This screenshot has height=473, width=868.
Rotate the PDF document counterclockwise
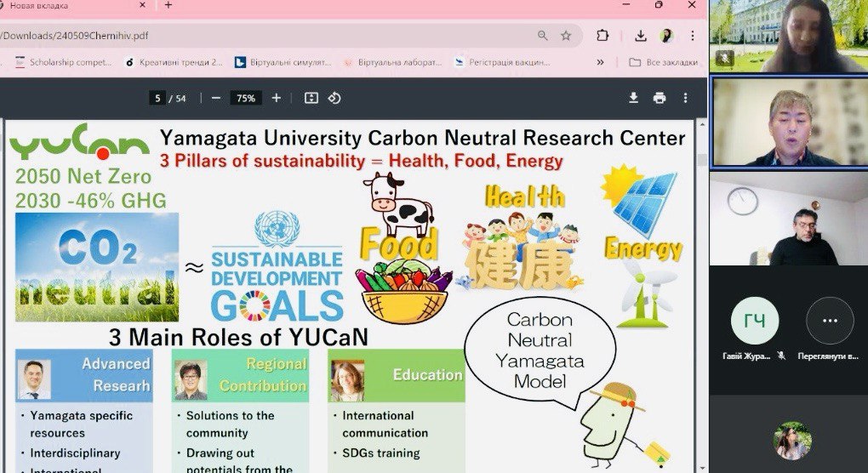334,99
